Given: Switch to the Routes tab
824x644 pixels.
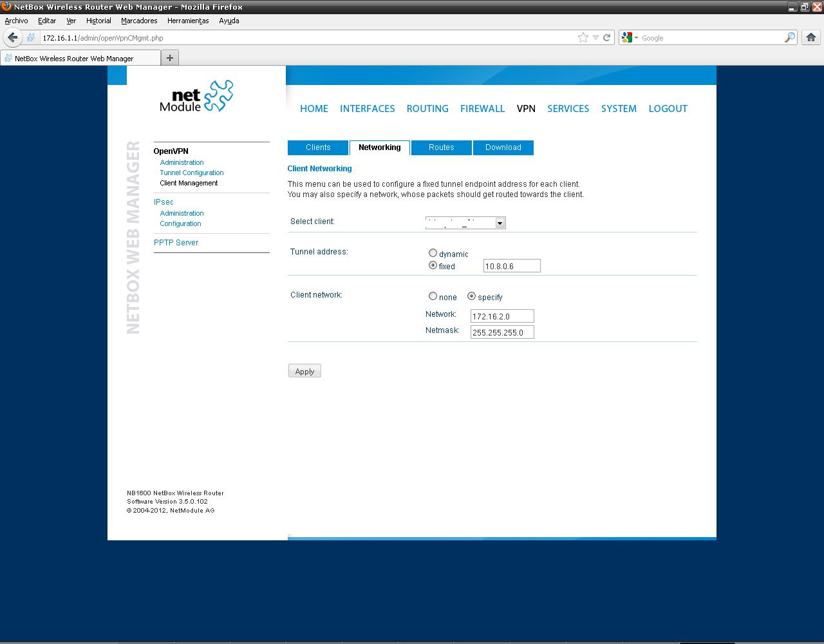Looking at the screenshot, I should (442, 147).
